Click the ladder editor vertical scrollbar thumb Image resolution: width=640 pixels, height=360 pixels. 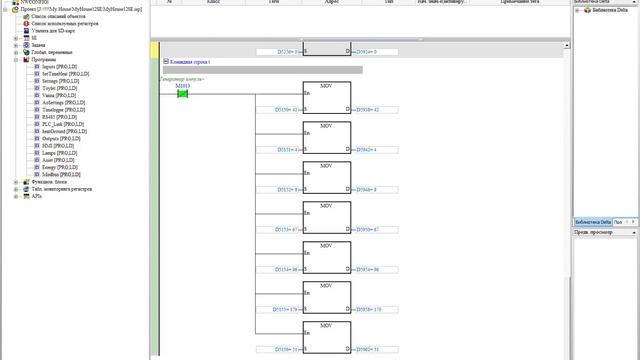567,318
